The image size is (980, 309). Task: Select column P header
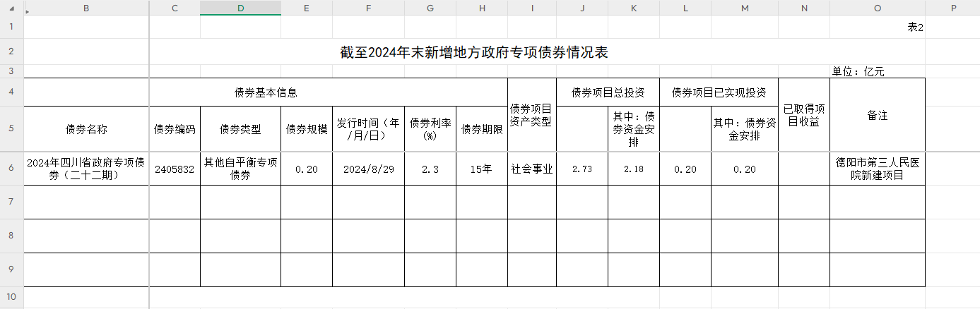click(952, 8)
